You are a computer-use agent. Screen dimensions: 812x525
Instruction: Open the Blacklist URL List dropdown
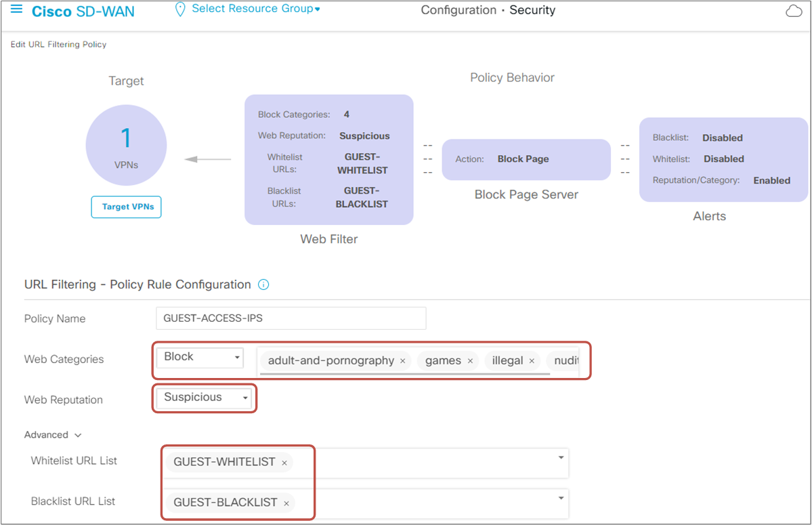[x=562, y=499]
